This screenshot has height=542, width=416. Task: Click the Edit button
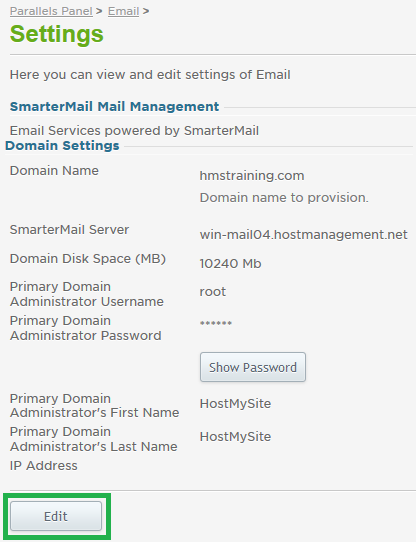56,516
